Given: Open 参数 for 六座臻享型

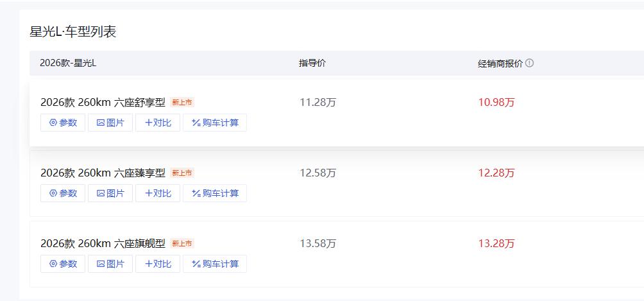Looking at the screenshot, I should click(x=63, y=193).
